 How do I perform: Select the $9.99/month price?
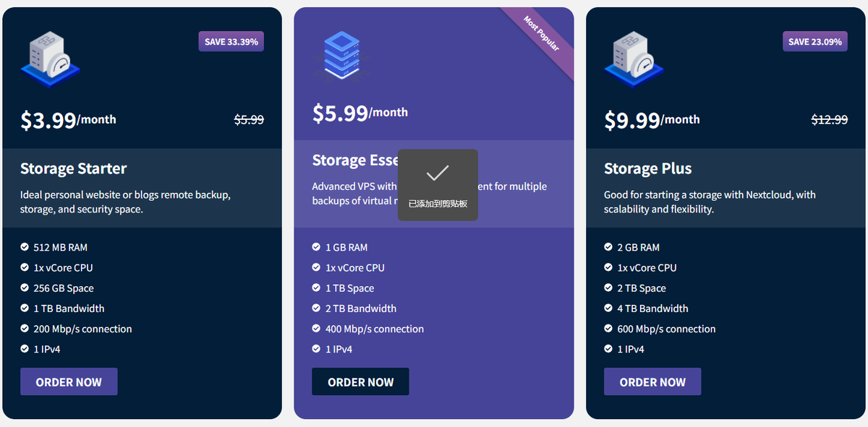click(x=652, y=120)
